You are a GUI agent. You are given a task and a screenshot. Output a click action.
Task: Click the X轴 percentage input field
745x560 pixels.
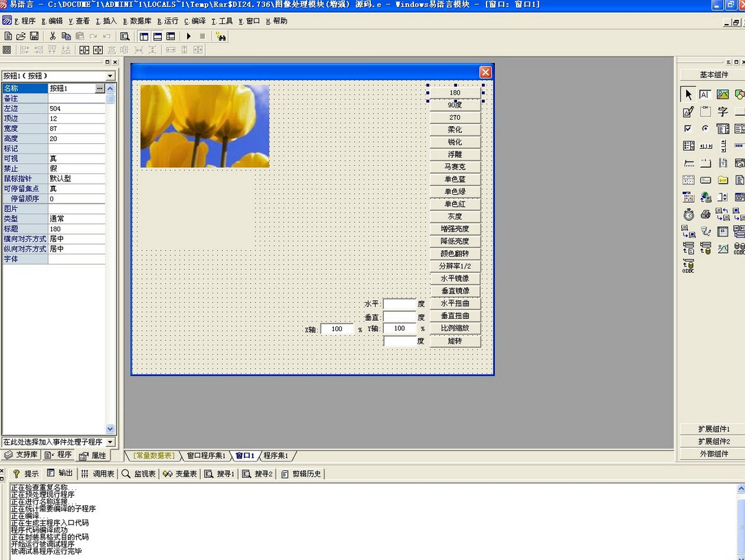coord(337,329)
